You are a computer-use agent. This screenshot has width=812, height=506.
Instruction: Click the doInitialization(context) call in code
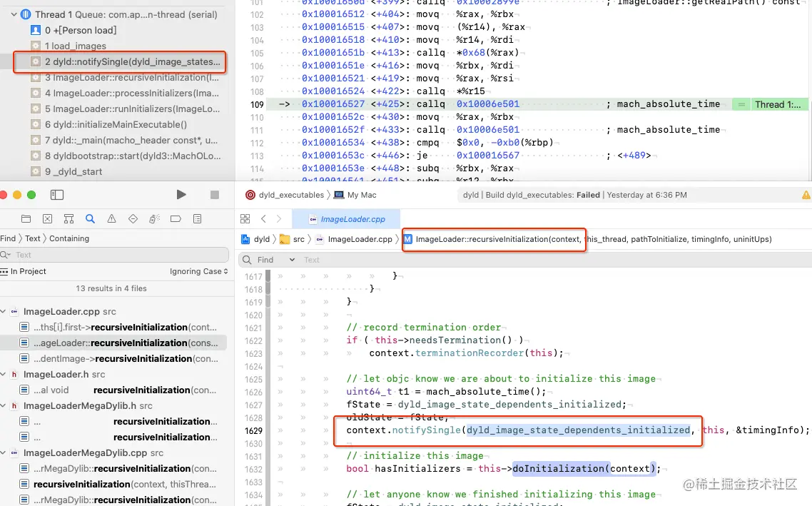click(584, 469)
